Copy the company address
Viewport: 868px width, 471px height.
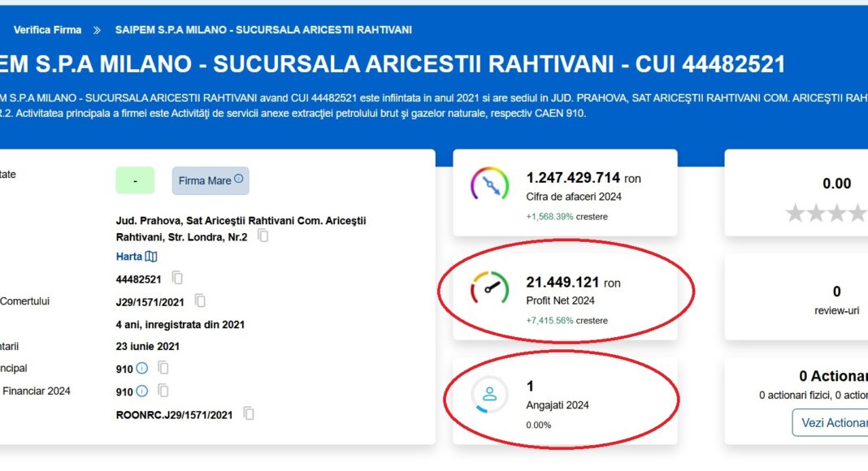click(x=263, y=236)
